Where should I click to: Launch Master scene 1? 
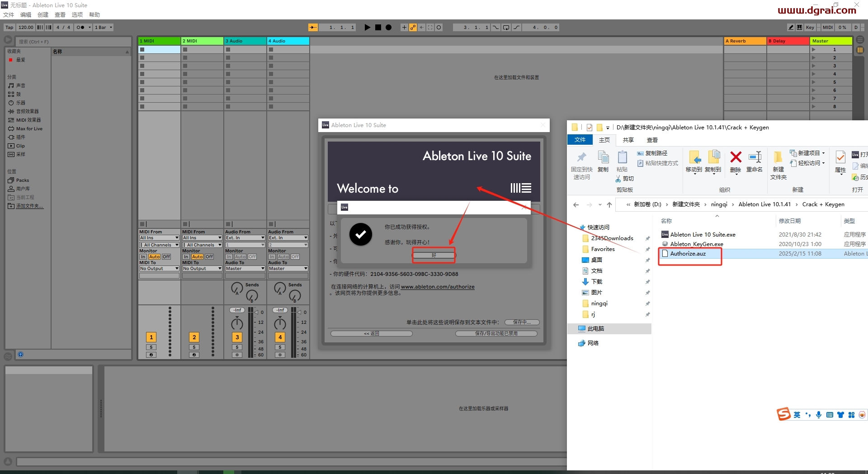813,49
